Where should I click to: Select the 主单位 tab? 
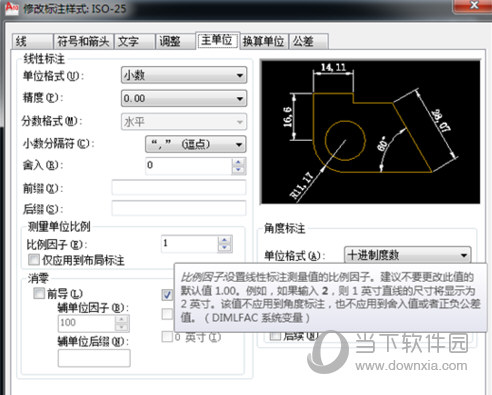[217, 41]
